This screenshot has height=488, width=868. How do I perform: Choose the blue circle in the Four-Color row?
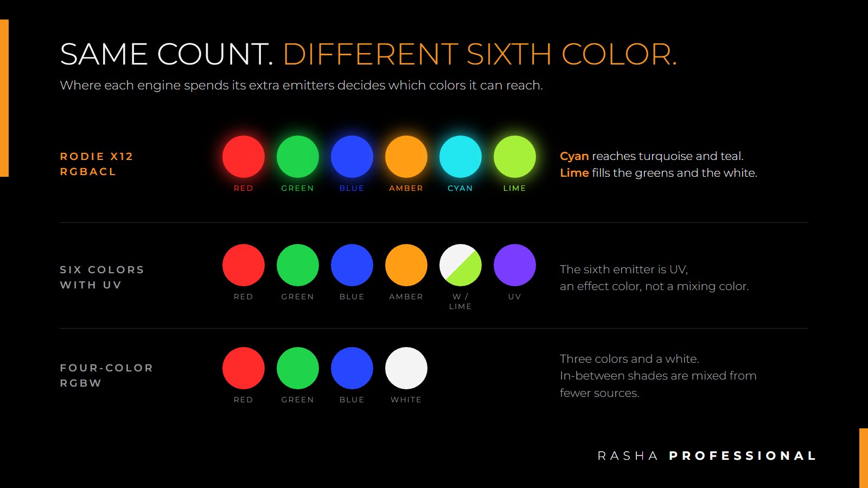[x=352, y=368]
